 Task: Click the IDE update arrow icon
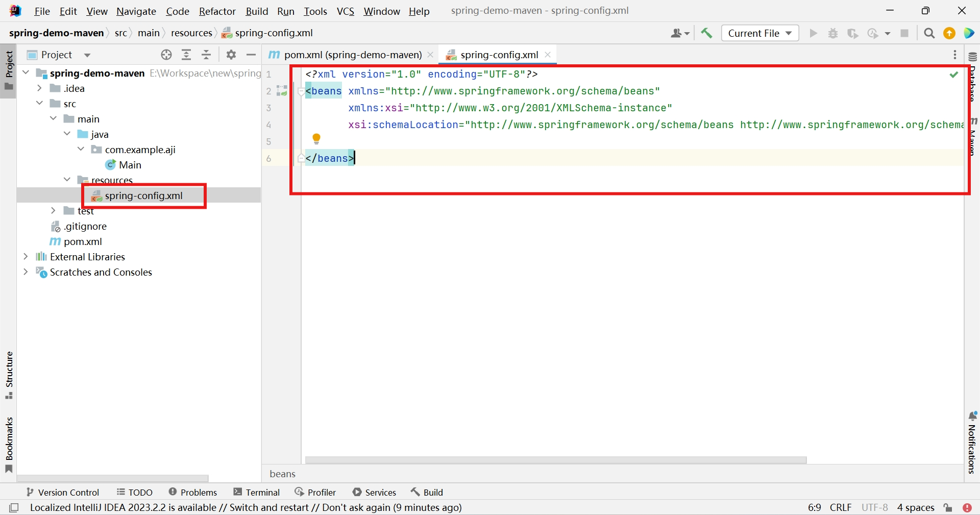point(949,33)
